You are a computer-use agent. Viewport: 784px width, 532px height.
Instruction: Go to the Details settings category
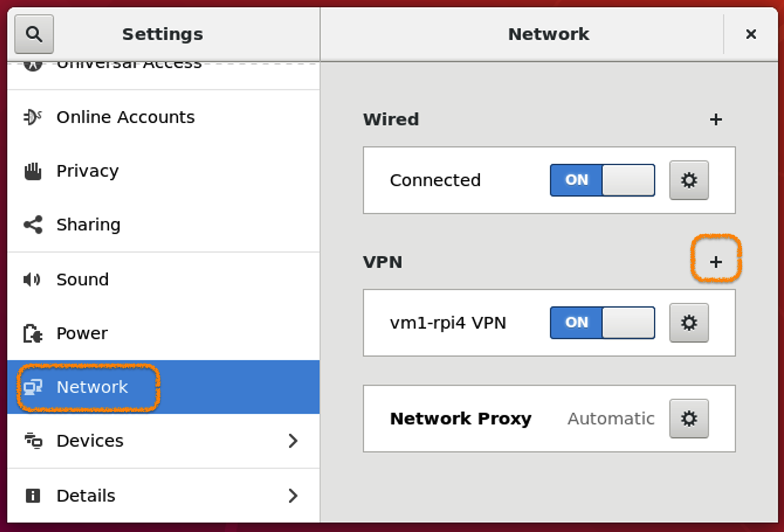click(x=86, y=496)
